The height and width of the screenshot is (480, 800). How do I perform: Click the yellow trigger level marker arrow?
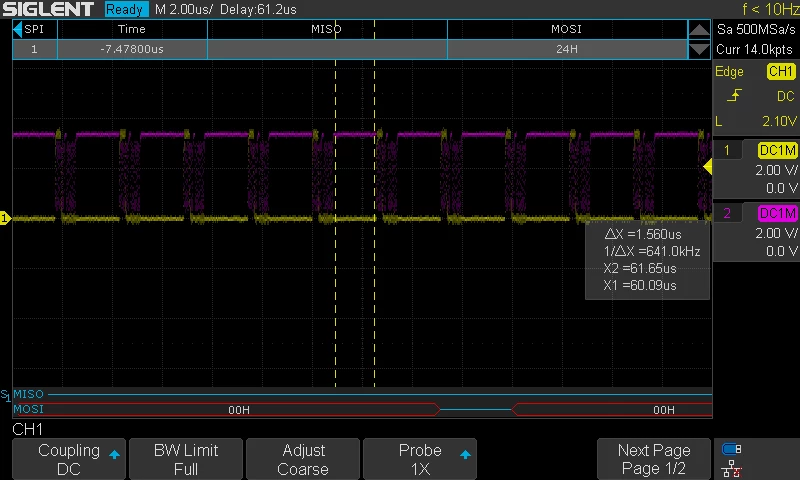[708, 166]
